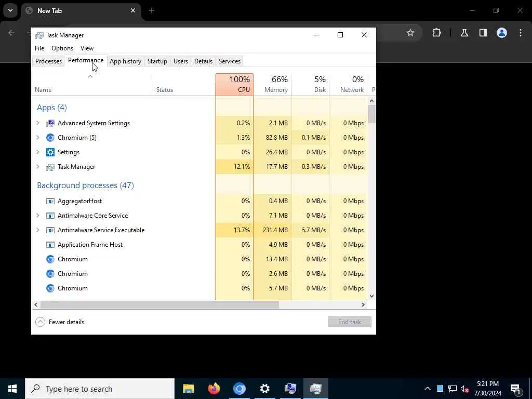Image resolution: width=532 pixels, height=399 pixels.
Task: Open the Chromium three-dot menu
Action: tap(521, 33)
